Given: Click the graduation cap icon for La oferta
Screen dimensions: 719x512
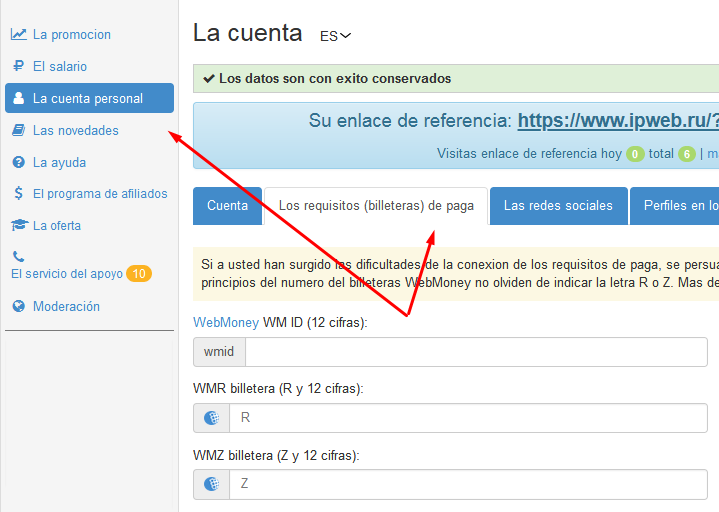Looking at the screenshot, I should pos(18,225).
